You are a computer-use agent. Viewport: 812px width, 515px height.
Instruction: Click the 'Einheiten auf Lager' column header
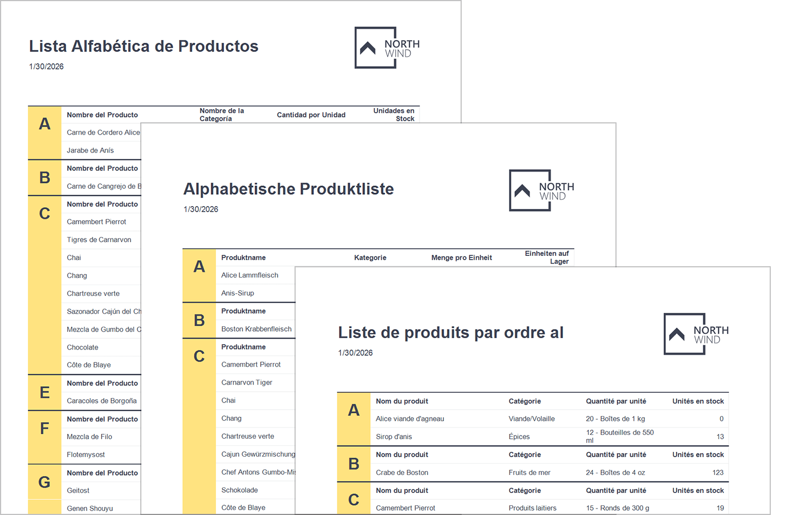click(x=547, y=257)
